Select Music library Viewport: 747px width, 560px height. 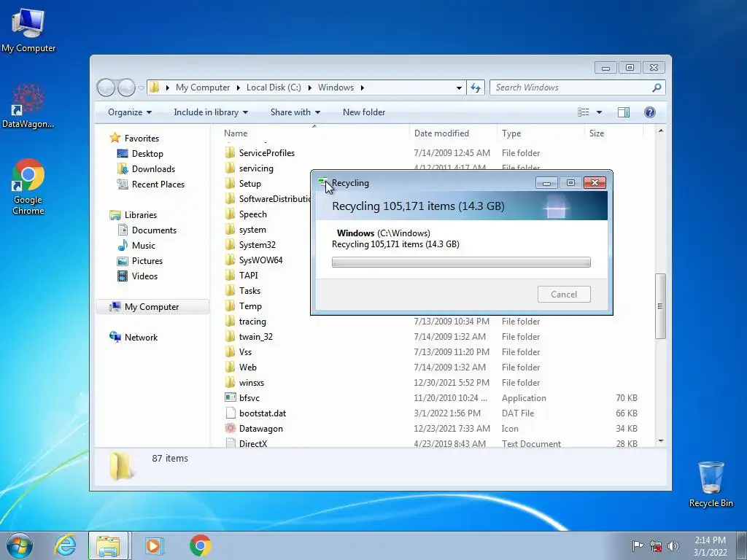click(x=144, y=245)
